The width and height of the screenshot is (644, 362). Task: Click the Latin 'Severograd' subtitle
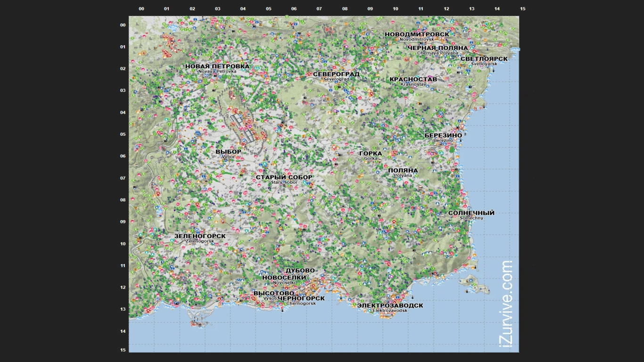point(336,80)
